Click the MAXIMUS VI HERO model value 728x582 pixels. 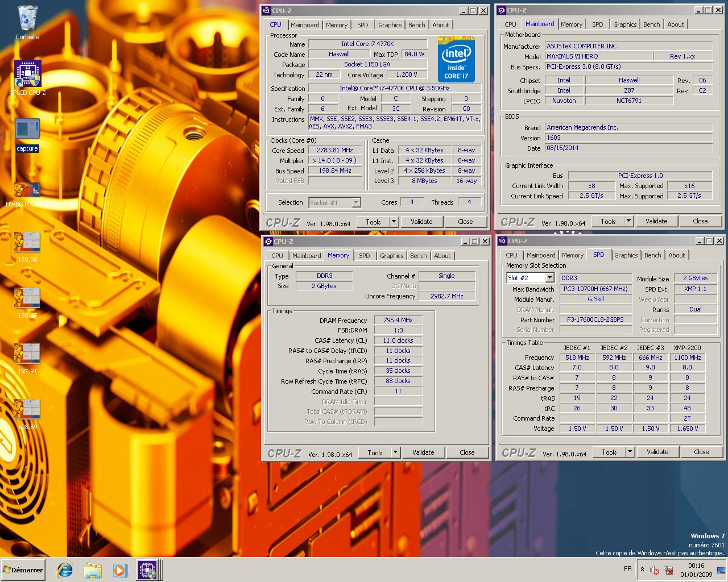point(598,56)
